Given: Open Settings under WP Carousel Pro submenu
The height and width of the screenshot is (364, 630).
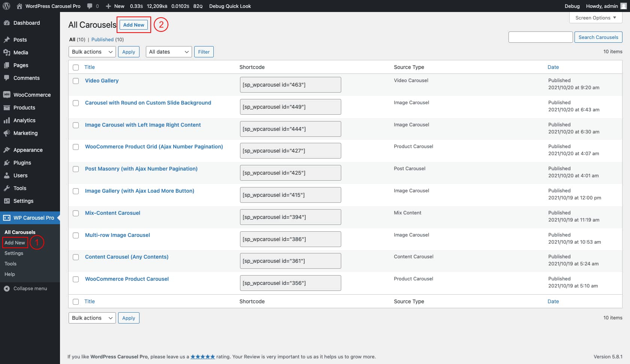Looking at the screenshot, I should [x=14, y=253].
